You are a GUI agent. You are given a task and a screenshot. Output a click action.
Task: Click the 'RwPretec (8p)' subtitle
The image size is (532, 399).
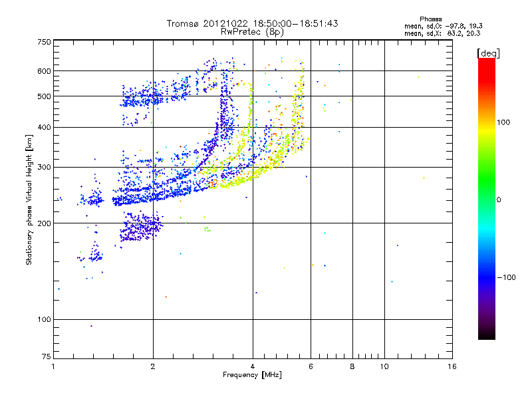[252, 32]
